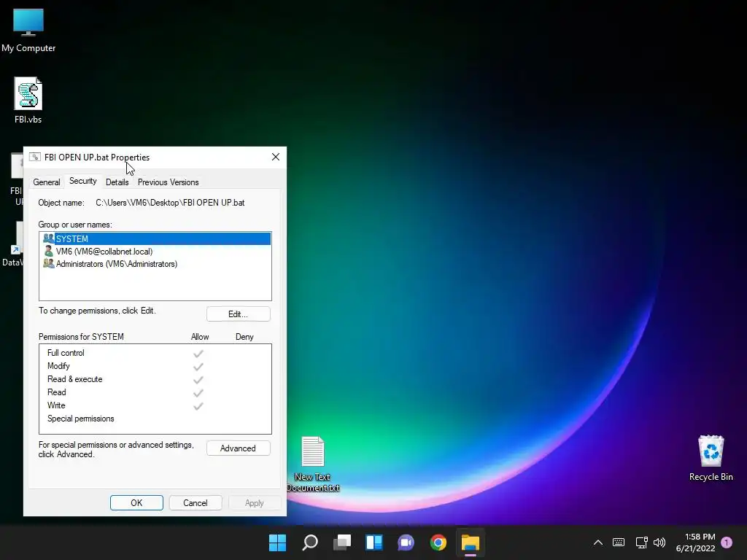This screenshot has width=747, height=560.
Task: Close the FBI OPEN UP.bat Properties window
Action: click(275, 157)
